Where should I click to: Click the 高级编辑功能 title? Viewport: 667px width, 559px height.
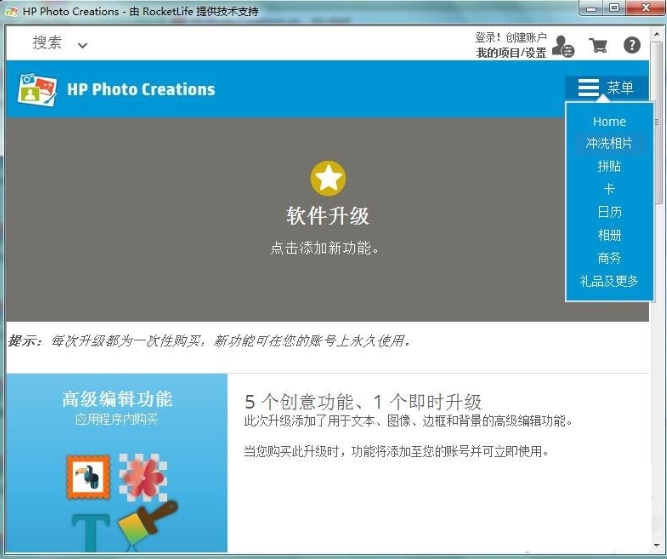click(117, 399)
